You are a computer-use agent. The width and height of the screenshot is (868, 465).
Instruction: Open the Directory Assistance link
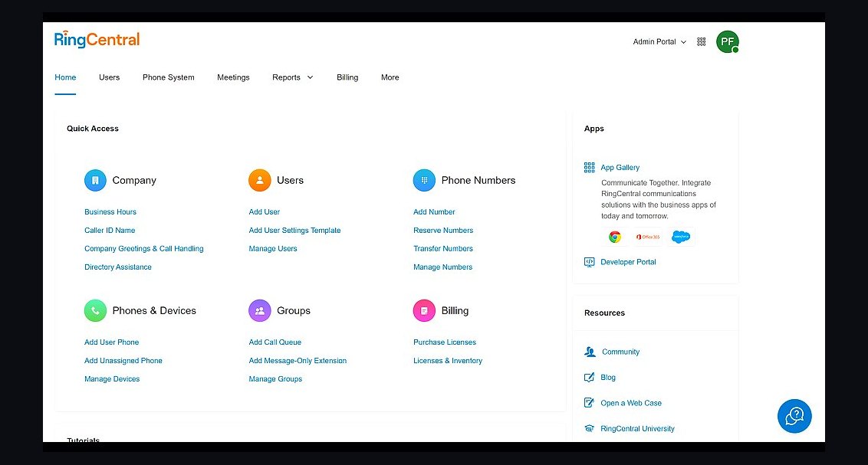coord(118,267)
